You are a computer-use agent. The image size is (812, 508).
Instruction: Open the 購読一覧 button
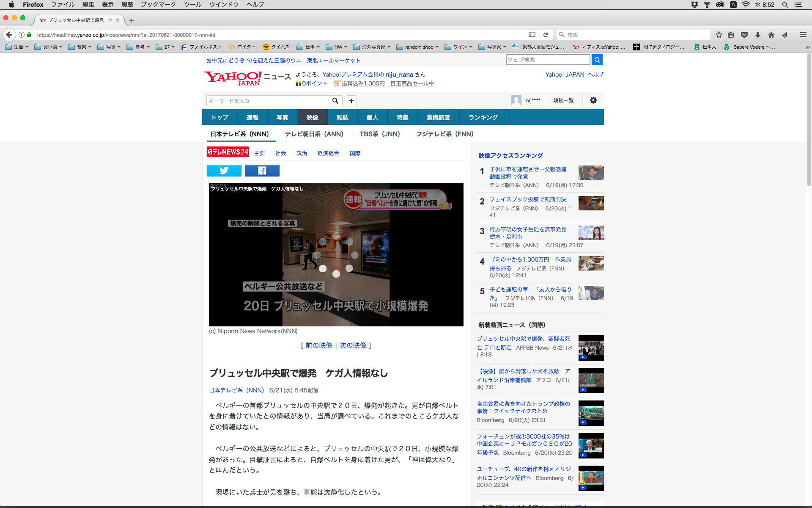click(563, 100)
